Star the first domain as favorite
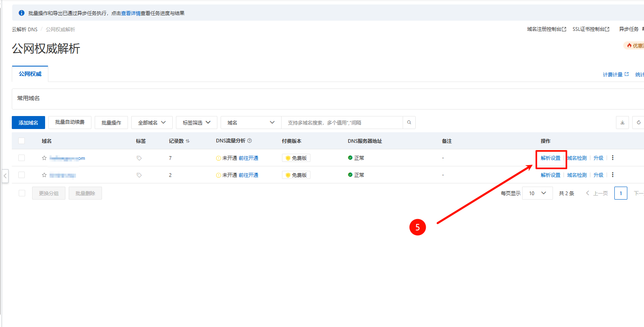The width and height of the screenshot is (644, 327). [44, 158]
